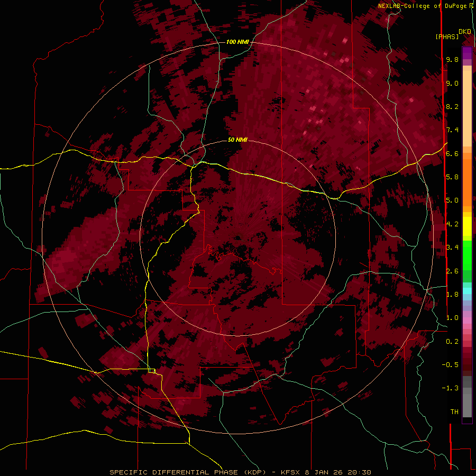Click the 9.0 value on the color scale

452,83
